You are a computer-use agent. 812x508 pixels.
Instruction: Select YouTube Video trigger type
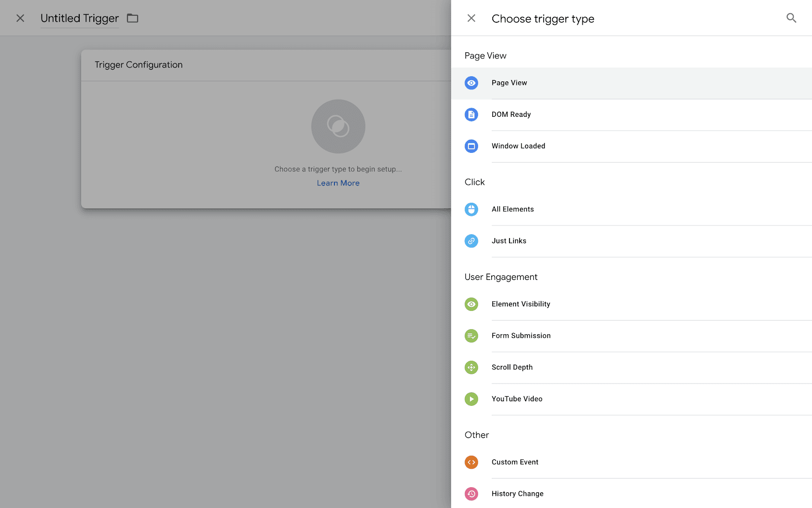tap(517, 399)
